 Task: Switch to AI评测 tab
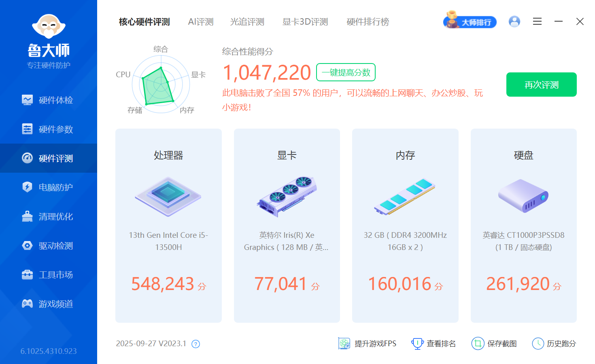tap(201, 22)
